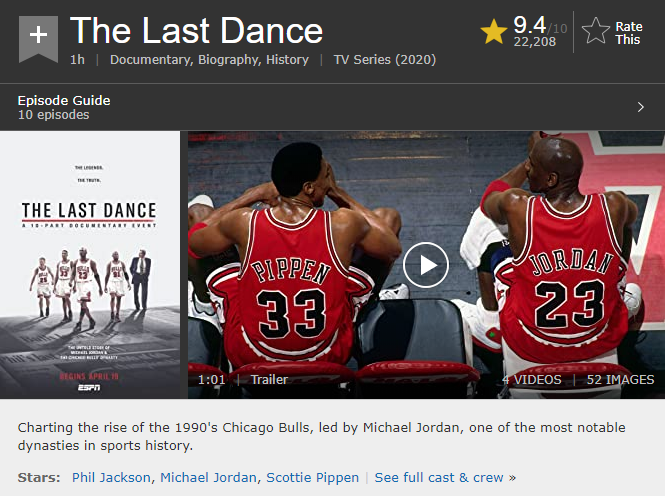The image size is (665, 496).
Task: Click the 9.4 rating score
Action: tap(528, 23)
